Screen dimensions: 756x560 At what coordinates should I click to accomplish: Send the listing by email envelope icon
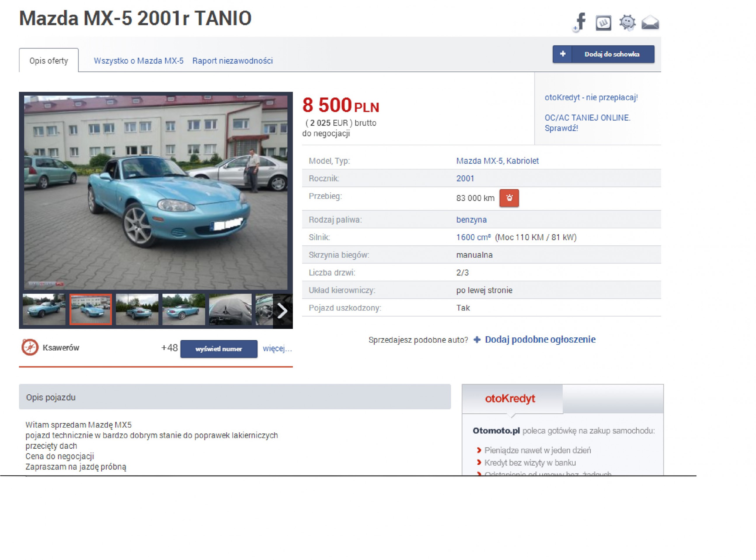point(650,23)
